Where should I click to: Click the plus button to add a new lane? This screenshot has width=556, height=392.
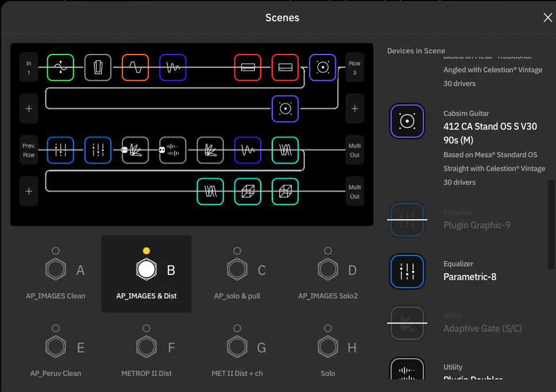[29, 108]
